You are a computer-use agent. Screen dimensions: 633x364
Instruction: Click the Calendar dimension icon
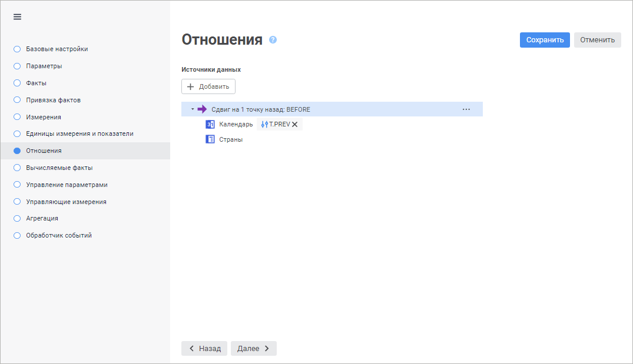pos(210,125)
